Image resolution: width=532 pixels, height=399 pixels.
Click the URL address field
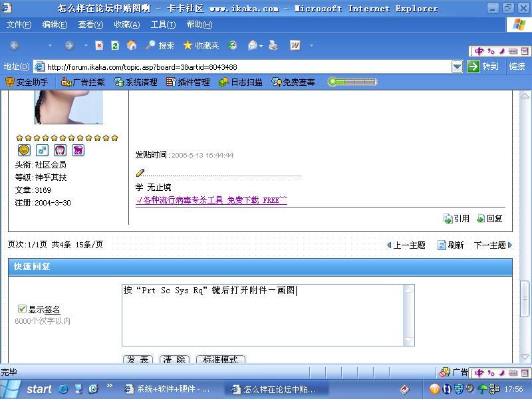coord(242,67)
